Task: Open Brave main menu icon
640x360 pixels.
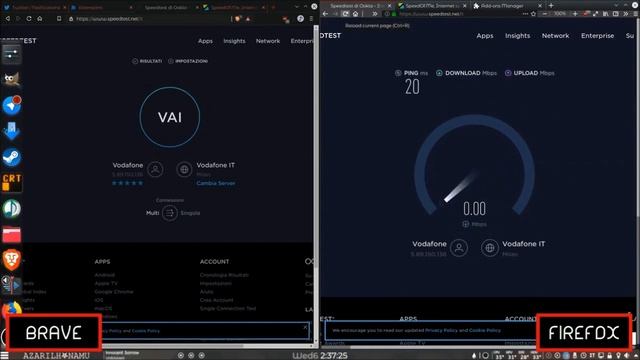Action: point(311,19)
